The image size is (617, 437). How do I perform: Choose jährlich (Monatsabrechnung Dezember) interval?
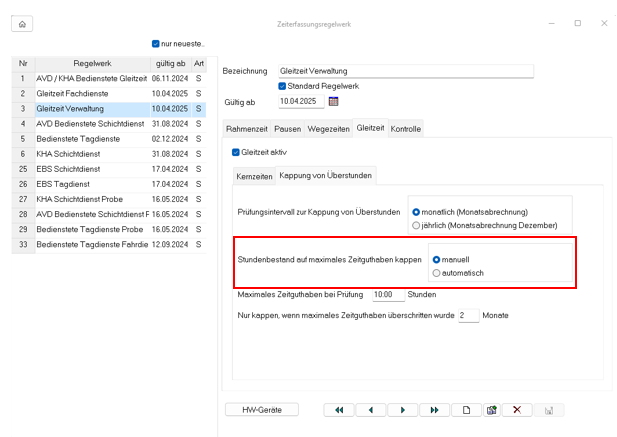click(x=416, y=226)
